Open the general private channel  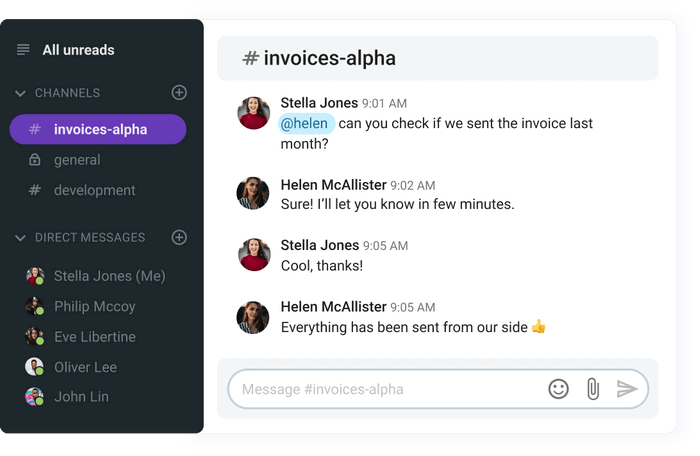coord(77,159)
